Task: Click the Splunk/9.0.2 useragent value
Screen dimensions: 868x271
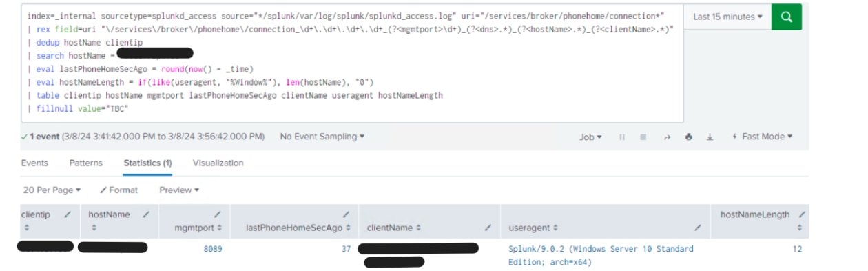Action: (601, 255)
